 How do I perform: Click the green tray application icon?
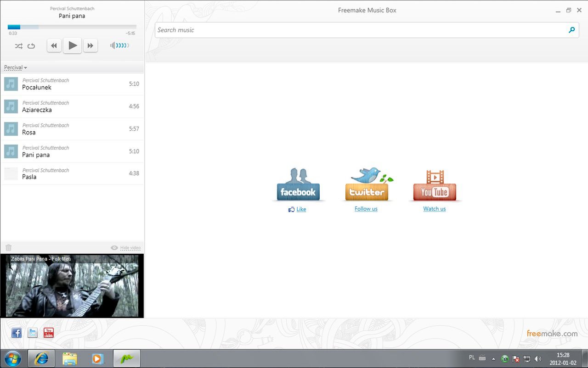(x=505, y=359)
